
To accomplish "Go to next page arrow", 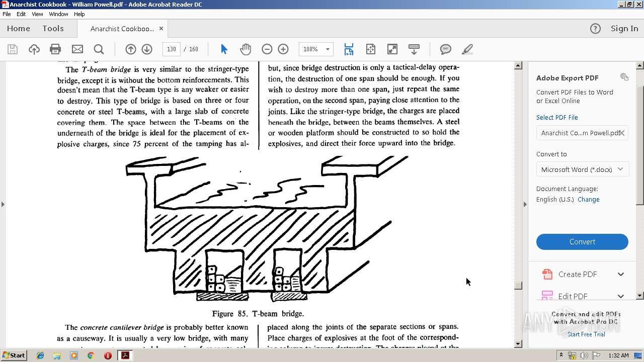I will coord(147,49).
